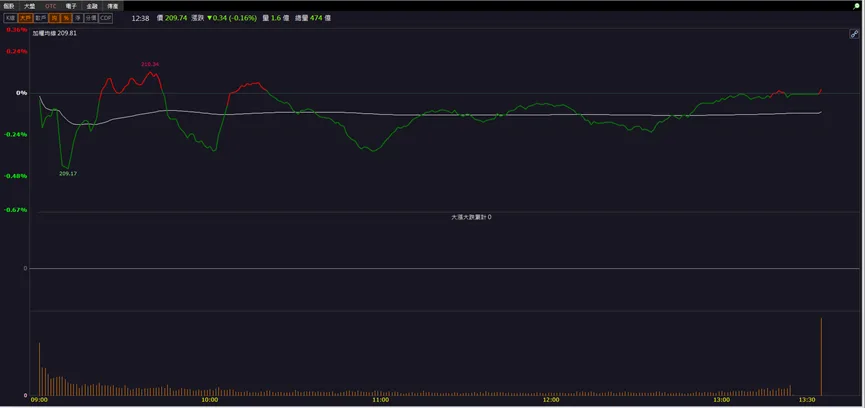
Task: Open the 金融 tab
Action: click(x=92, y=6)
